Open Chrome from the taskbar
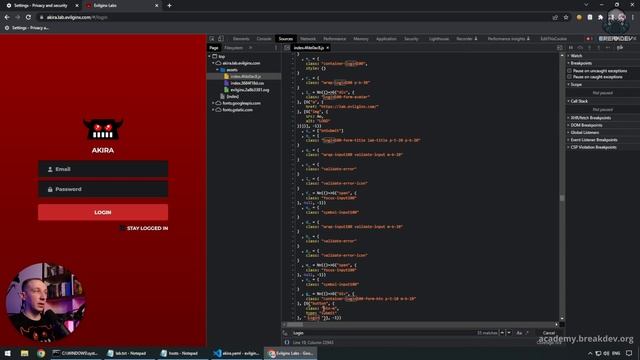Image resolution: width=640 pixels, height=360 pixels. coord(41,353)
